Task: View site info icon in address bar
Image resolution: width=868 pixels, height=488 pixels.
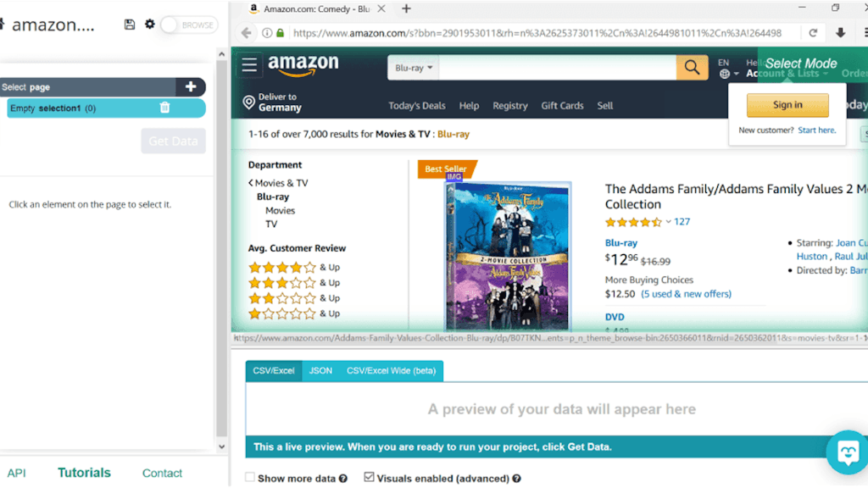Action: pyautogui.click(x=267, y=33)
